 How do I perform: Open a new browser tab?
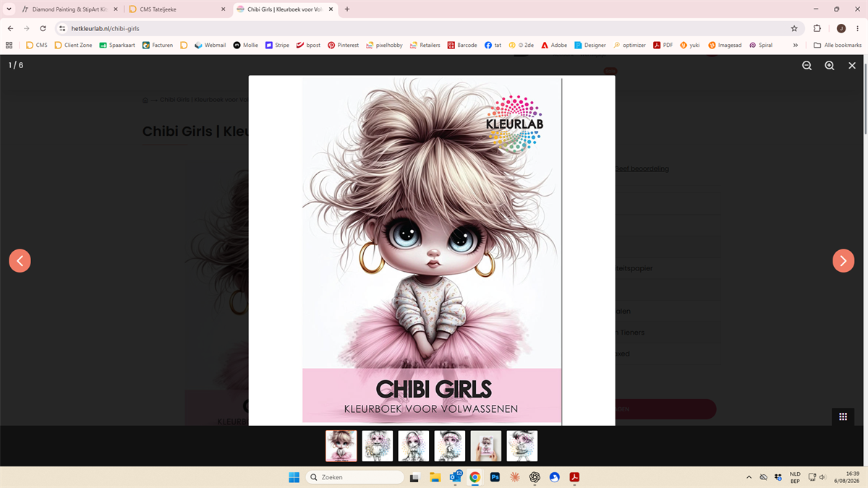click(x=347, y=9)
